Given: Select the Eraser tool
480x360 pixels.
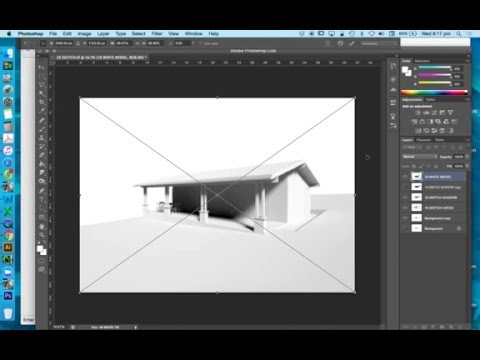Looking at the screenshot, I should 42,155.
